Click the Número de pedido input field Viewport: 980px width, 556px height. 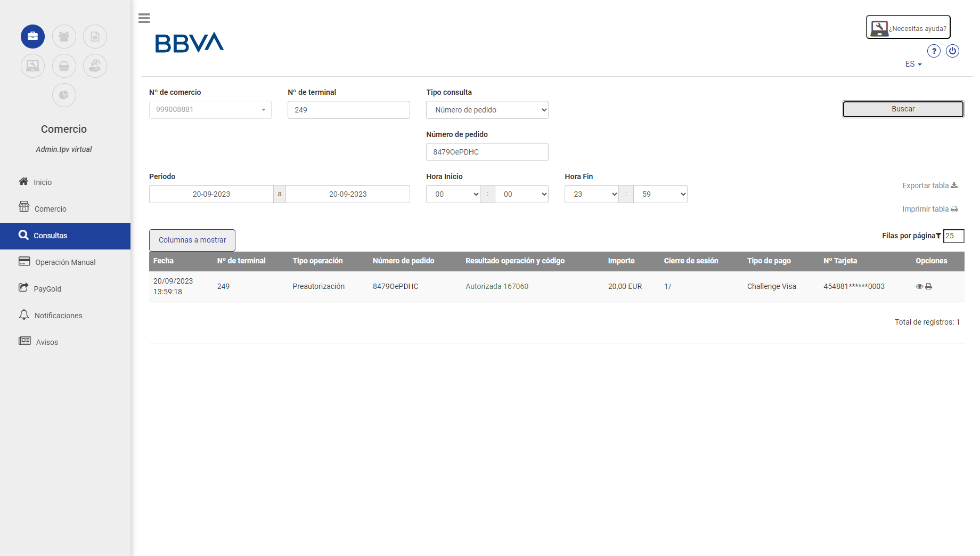(x=487, y=152)
